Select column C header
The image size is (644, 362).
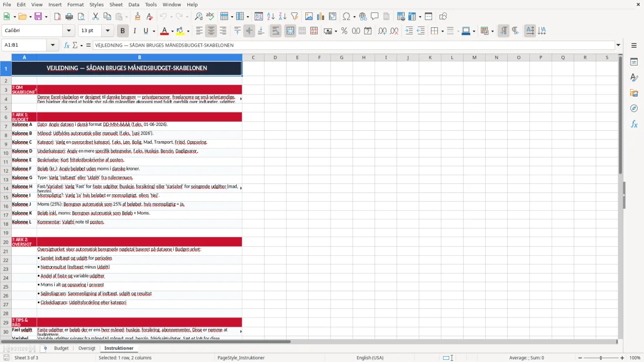point(253,57)
